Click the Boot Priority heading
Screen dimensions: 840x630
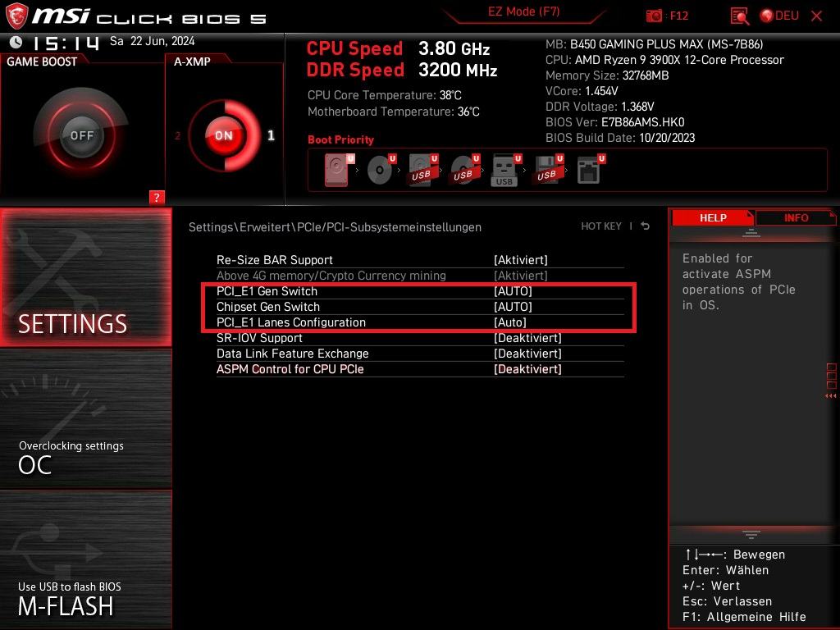tap(340, 139)
